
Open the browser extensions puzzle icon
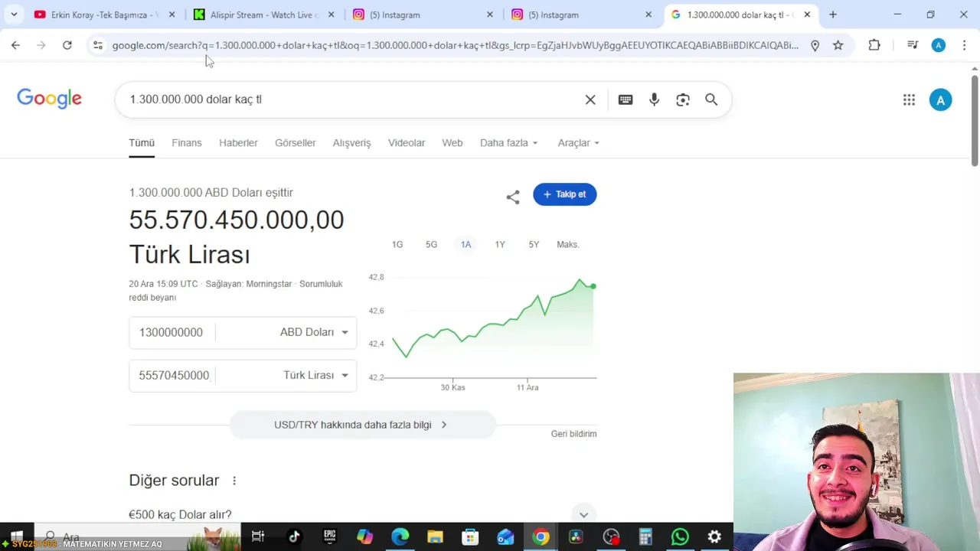tap(874, 45)
